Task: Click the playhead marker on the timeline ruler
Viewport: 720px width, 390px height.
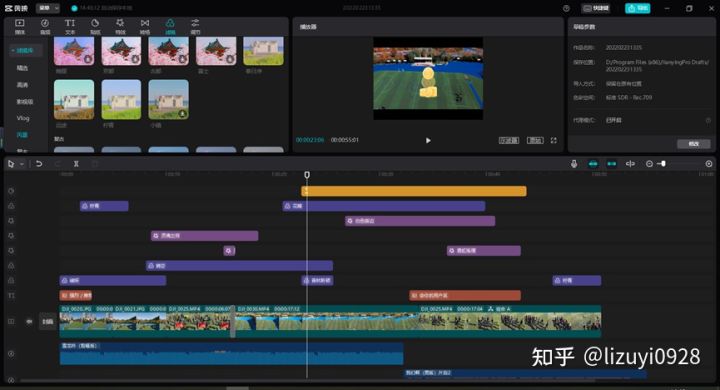Action: pos(307,175)
